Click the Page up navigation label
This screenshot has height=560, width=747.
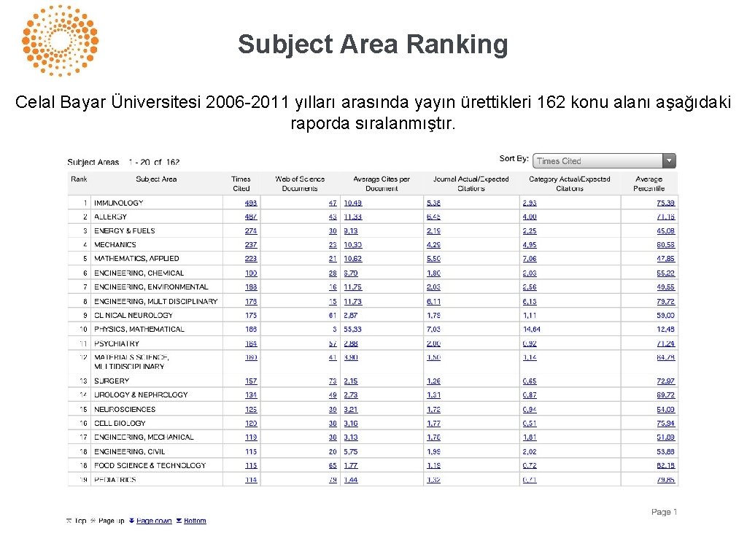point(111,521)
